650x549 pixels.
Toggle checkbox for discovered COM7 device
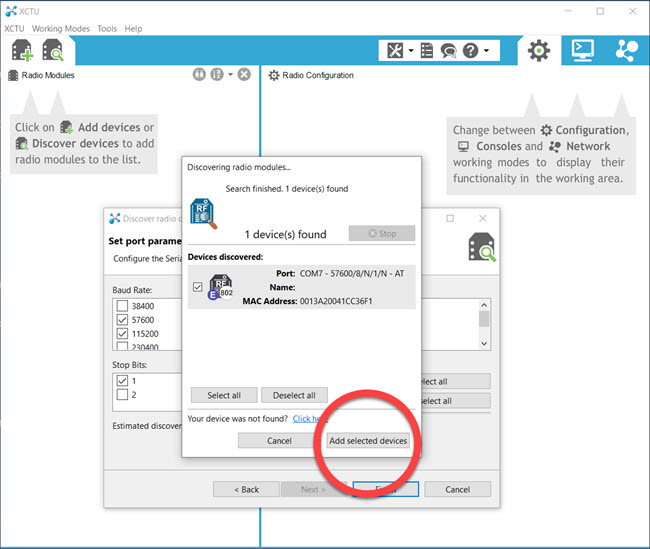point(197,287)
